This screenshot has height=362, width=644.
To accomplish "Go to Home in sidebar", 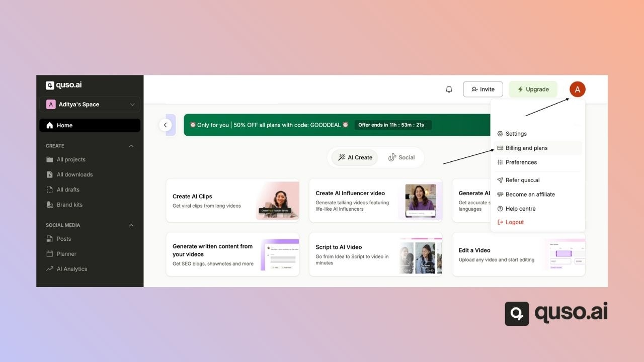I will click(x=90, y=125).
